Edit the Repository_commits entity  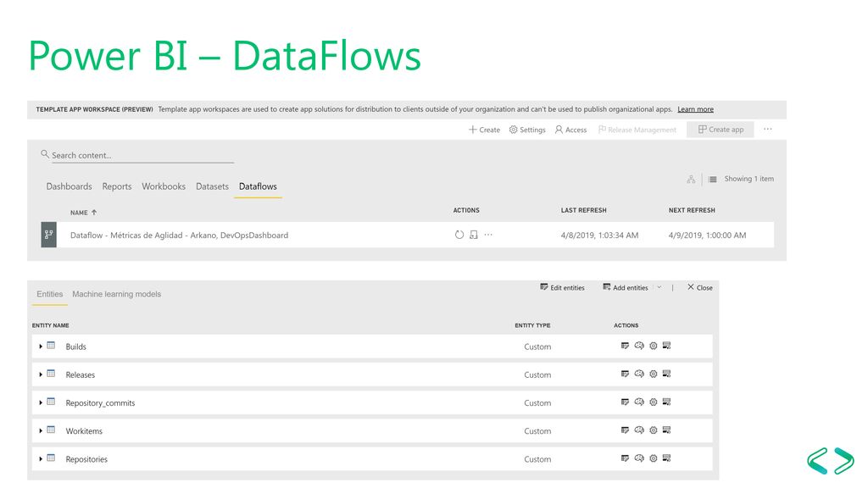[625, 402]
